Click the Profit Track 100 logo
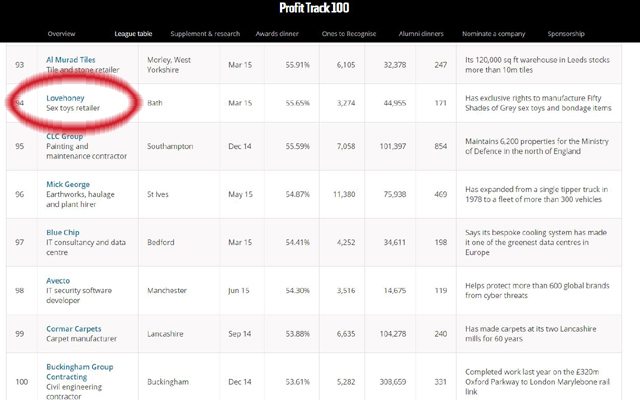 (x=319, y=9)
